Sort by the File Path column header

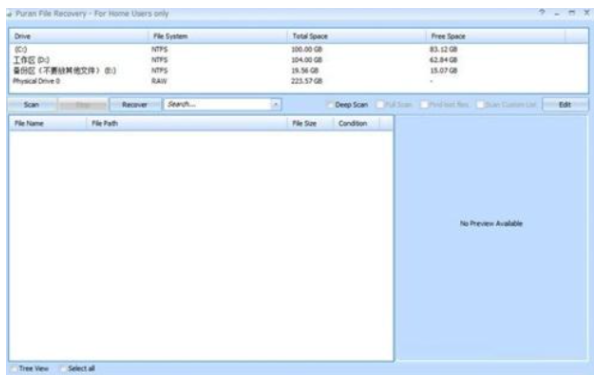point(187,124)
